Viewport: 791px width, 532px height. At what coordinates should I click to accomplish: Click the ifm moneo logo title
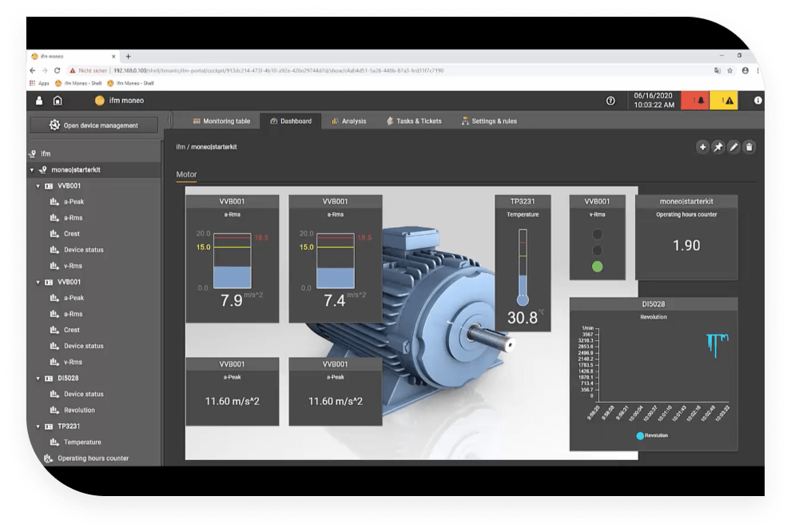pyautogui.click(x=120, y=101)
